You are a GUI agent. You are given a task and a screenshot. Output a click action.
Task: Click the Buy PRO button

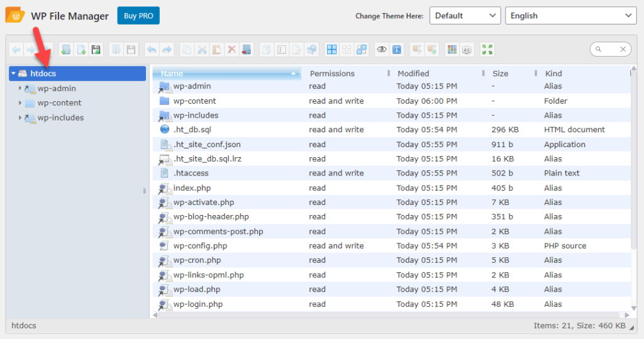point(138,16)
